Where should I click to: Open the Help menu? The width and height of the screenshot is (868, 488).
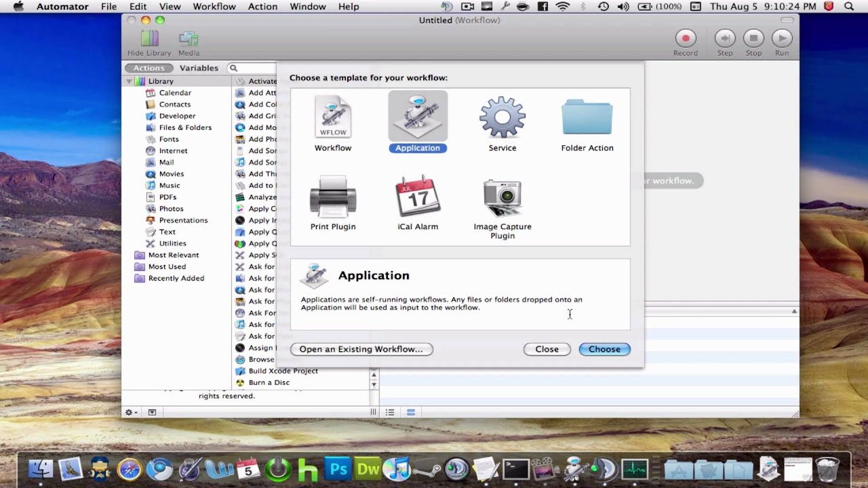[349, 7]
